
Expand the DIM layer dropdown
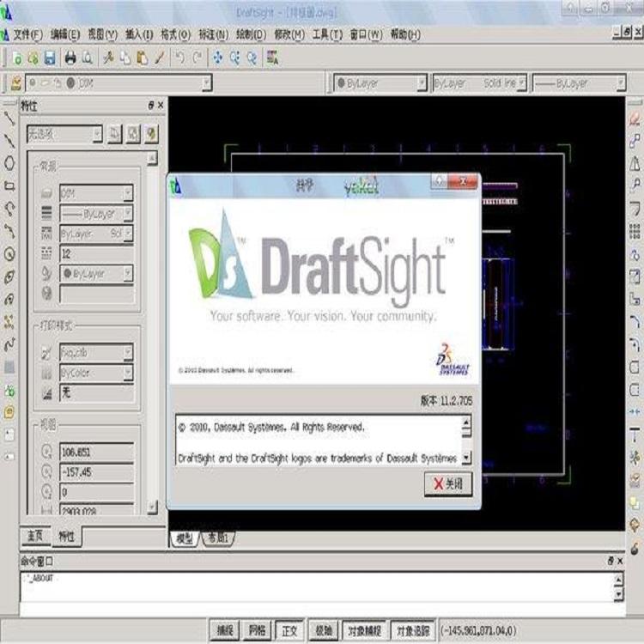206,83
